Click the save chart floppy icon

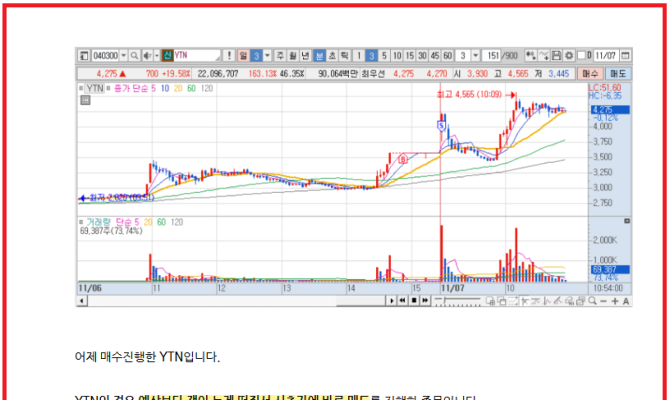coord(556,55)
